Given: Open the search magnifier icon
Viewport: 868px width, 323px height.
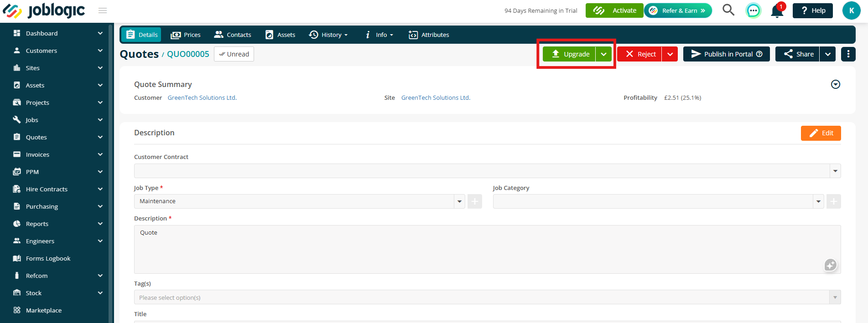Looking at the screenshot, I should pos(728,10).
